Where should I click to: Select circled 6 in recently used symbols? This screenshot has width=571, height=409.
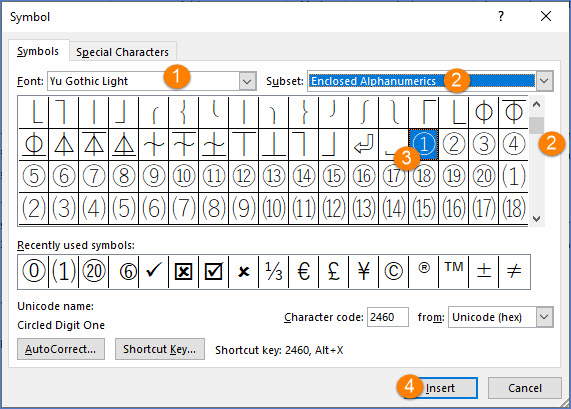[124, 272]
